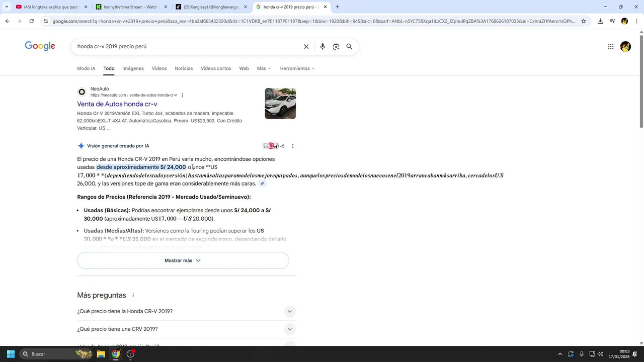Start voice search with the microphone icon
The height and width of the screenshot is (362, 644).
(323, 46)
